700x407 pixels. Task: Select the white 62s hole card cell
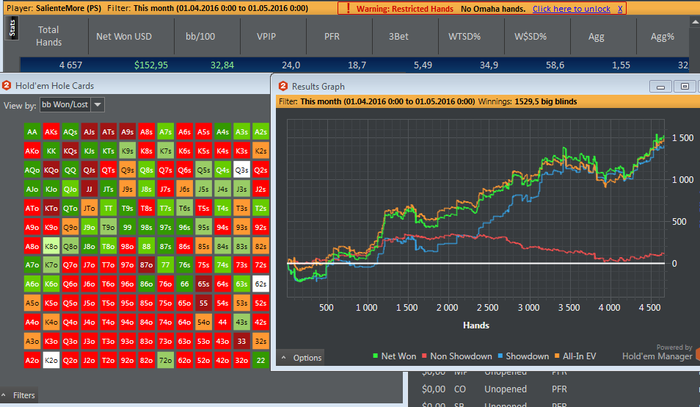click(261, 284)
